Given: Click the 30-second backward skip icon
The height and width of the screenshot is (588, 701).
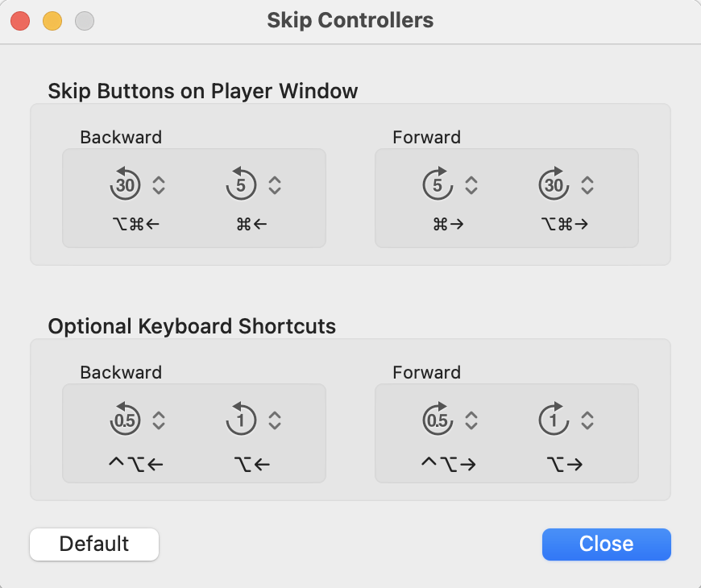Looking at the screenshot, I should pyautogui.click(x=125, y=183).
